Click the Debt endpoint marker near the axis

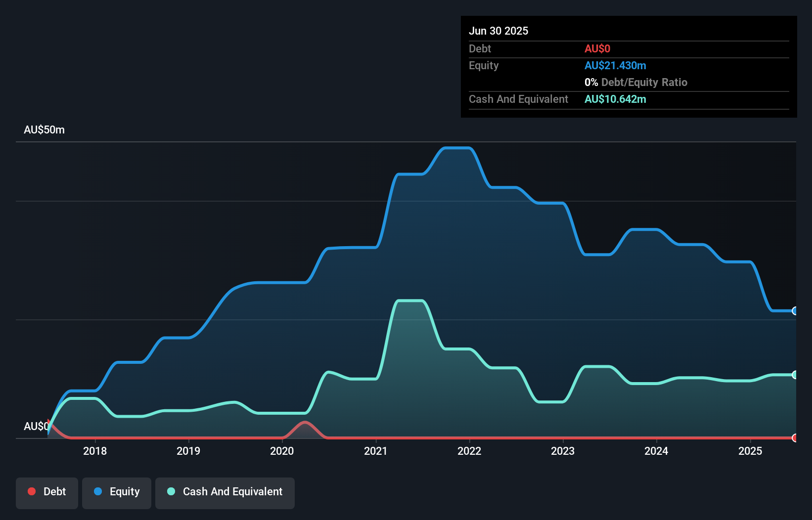coord(795,438)
